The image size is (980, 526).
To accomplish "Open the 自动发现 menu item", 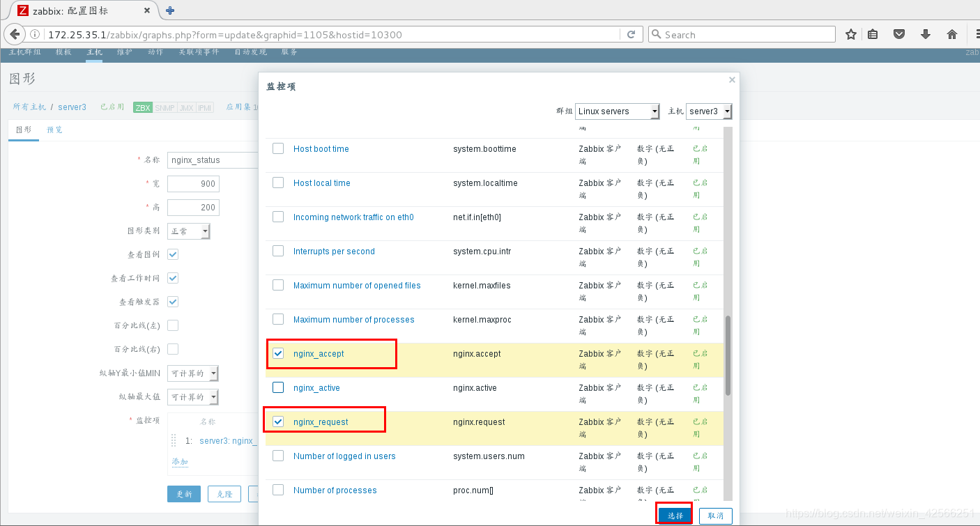I will click(250, 53).
